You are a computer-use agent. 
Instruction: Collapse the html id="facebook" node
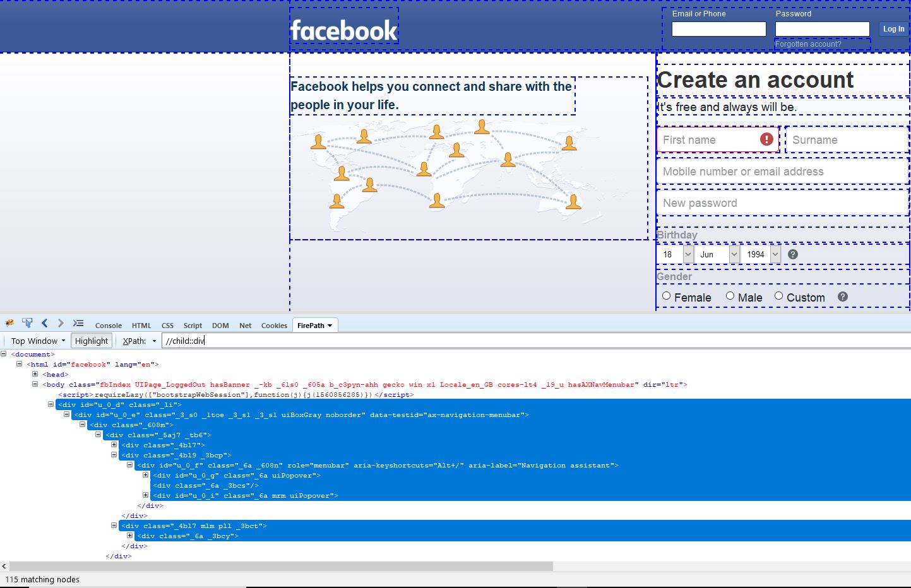tap(20, 364)
